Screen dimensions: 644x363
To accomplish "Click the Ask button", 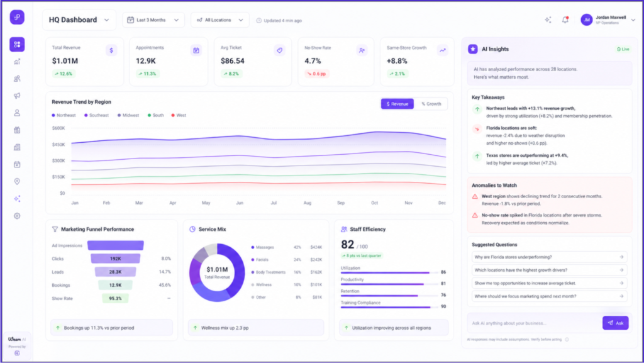I will point(615,323).
